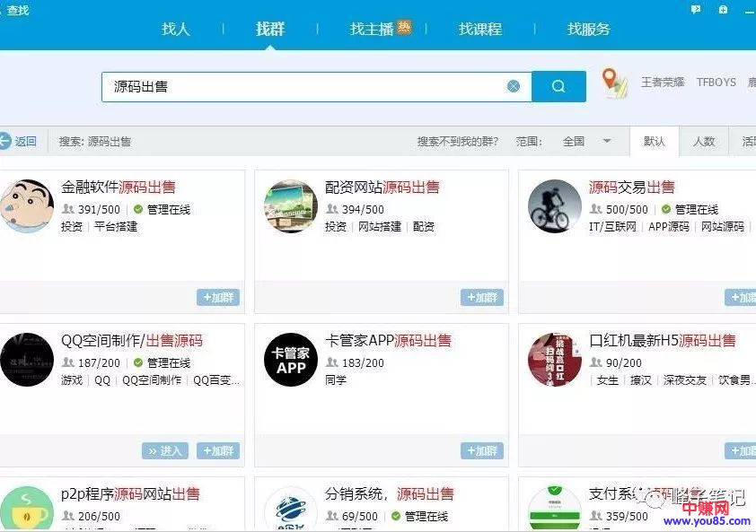
Task: Click the cyclist avatar of 源码交易出售
Action: point(554,205)
